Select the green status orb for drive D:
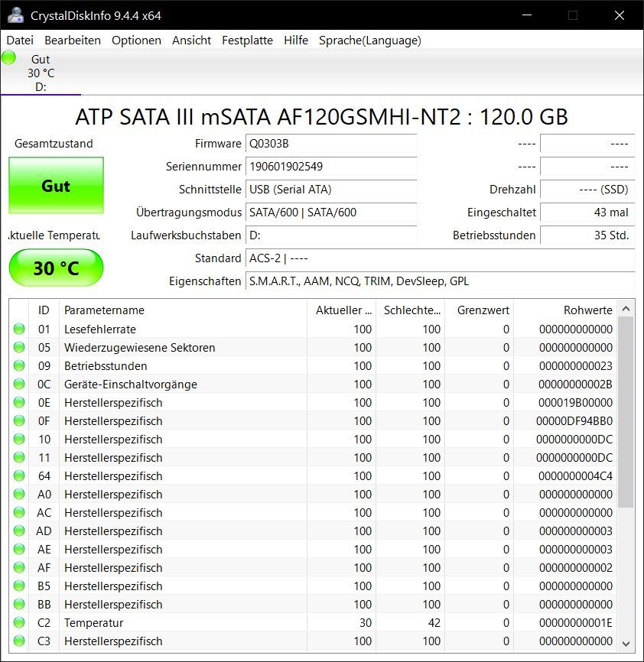Screen dimensions: 644x662 point(8,58)
